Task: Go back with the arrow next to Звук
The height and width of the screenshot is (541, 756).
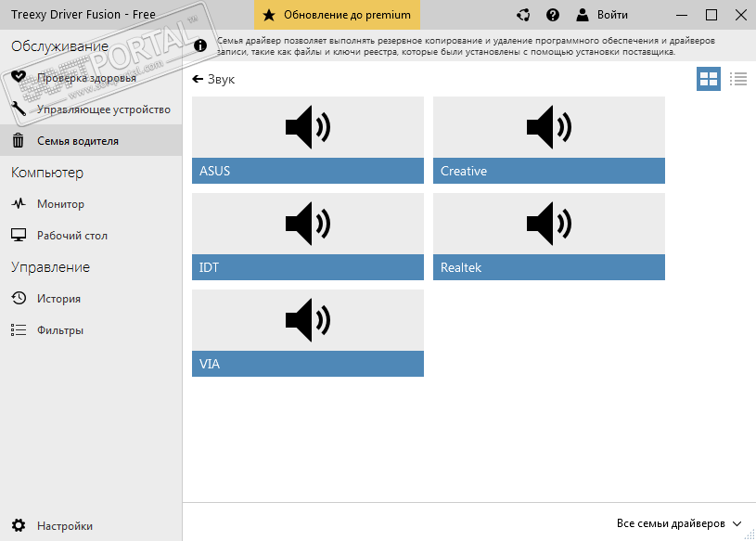Action: [198, 79]
